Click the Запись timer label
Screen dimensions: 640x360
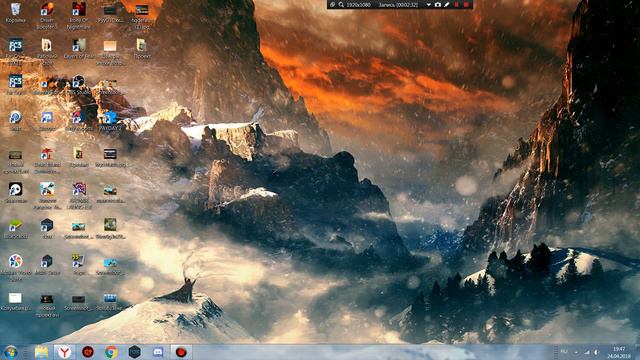[x=398, y=5]
